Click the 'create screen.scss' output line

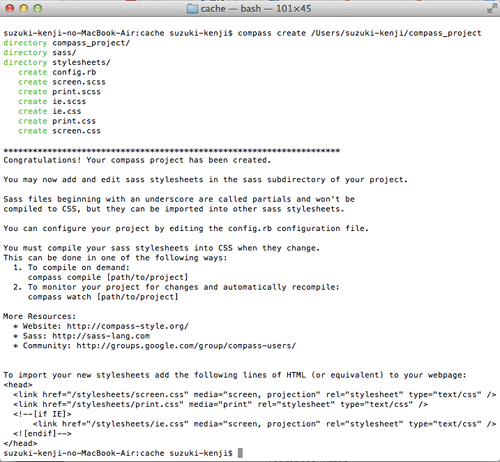coord(62,82)
